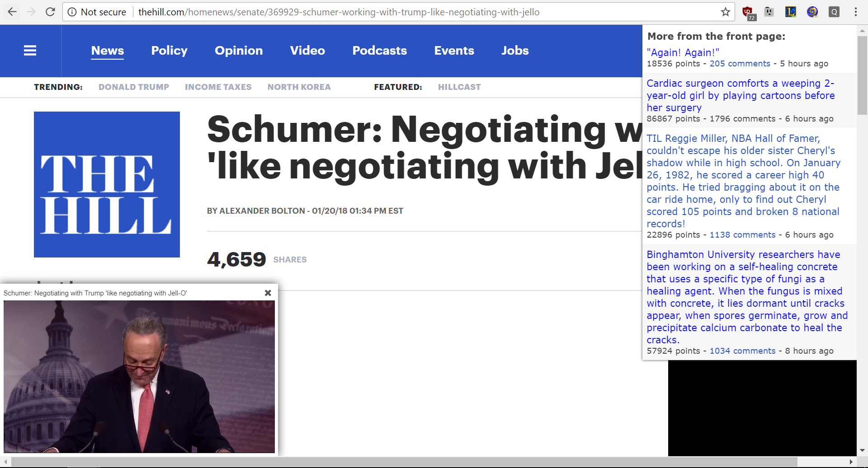Viewport: 868px width, 468px height.
Task: Open the trending Donald Trump topic
Action: coord(134,87)
